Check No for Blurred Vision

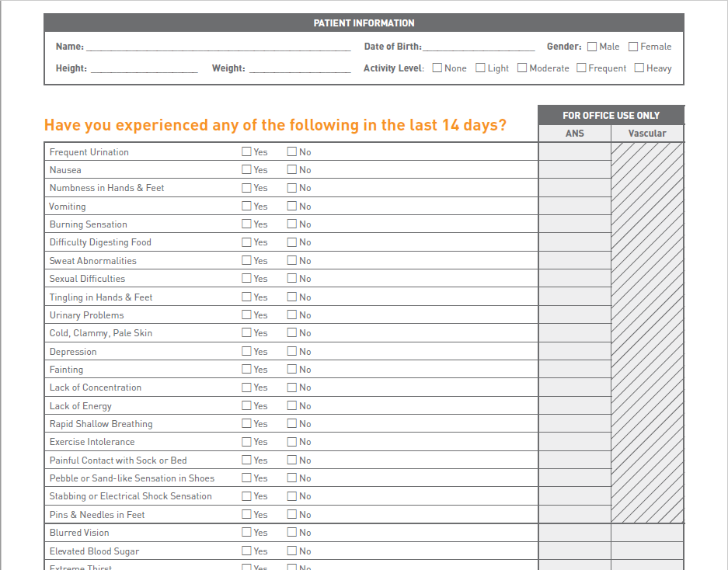click(292, 533)
